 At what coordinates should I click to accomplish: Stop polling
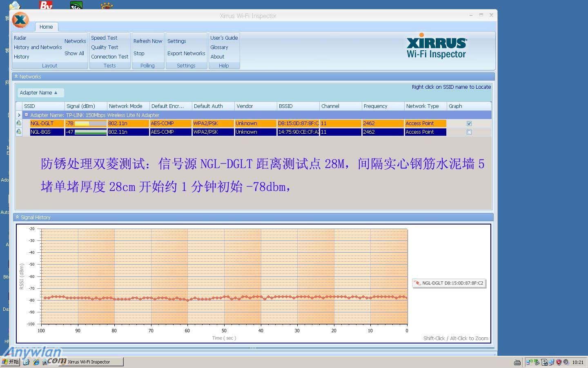pos(139,54)
